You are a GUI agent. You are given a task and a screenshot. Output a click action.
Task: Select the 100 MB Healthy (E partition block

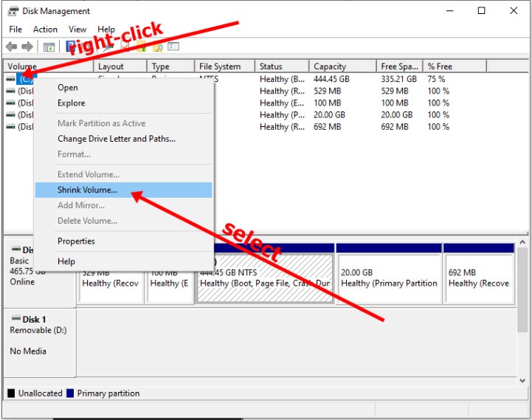coord(169,286)
